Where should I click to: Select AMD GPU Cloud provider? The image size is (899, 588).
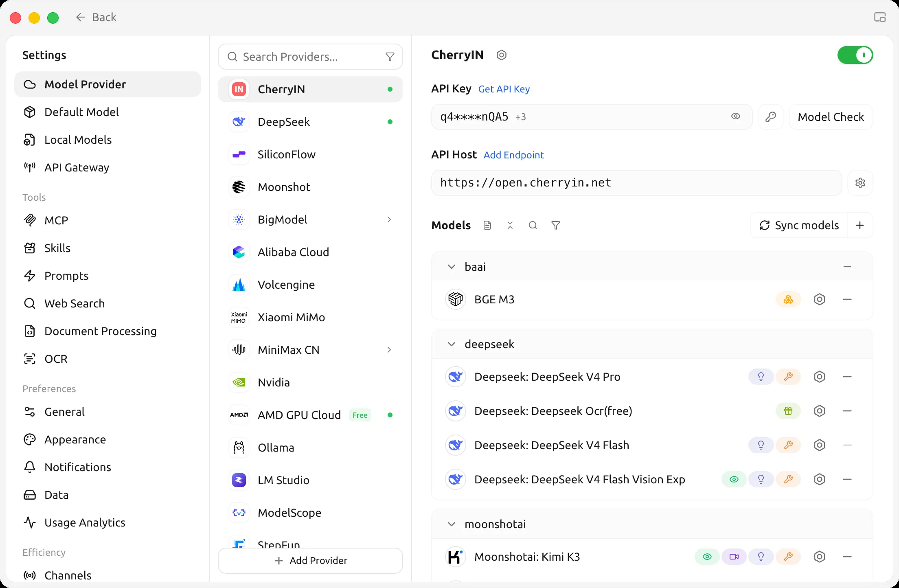coord(310,415)
